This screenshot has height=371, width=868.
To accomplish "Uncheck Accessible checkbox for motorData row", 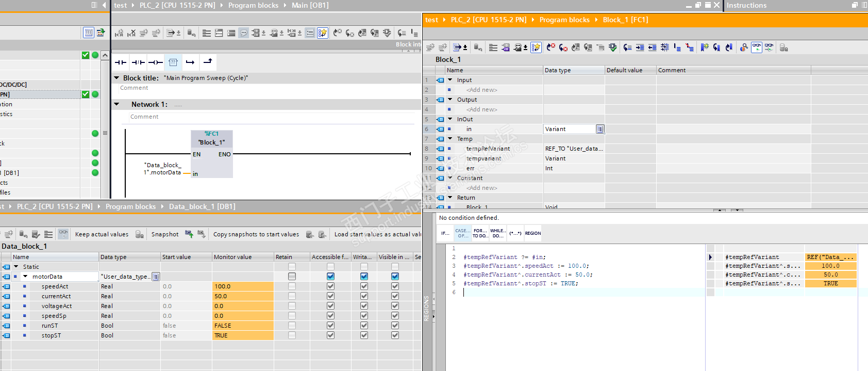I will tap(330, 277).
